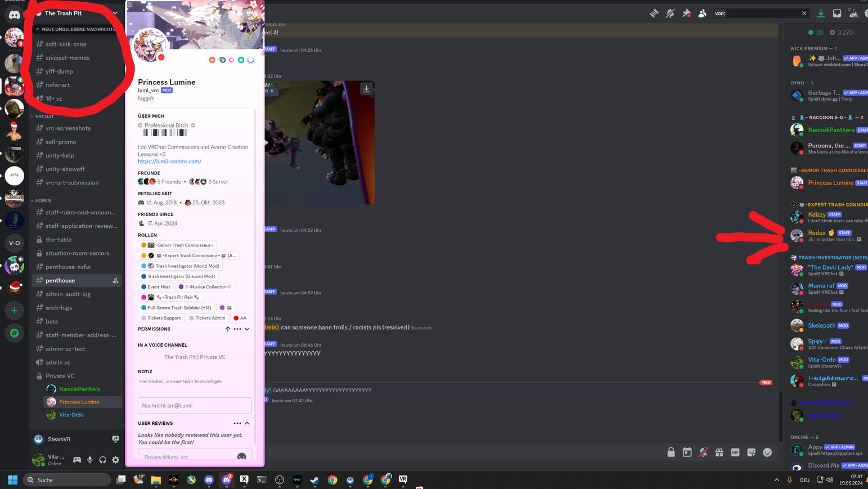Download the image in chat
Image resolution: width=868 pixels, height=489 pixels.
(366, 89)
